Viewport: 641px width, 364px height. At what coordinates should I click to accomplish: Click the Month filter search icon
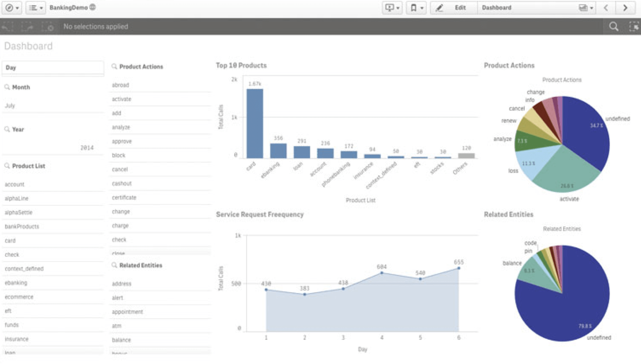(7, 87)
